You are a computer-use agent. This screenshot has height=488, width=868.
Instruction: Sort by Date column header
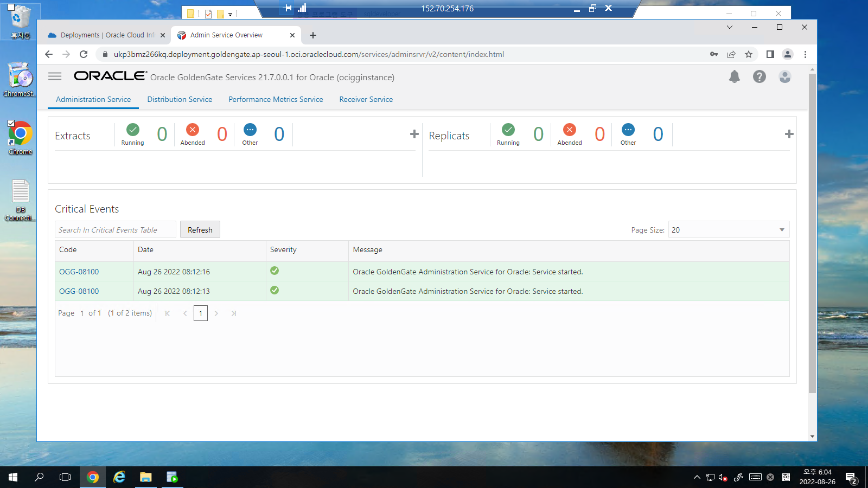tap(200, 250)
